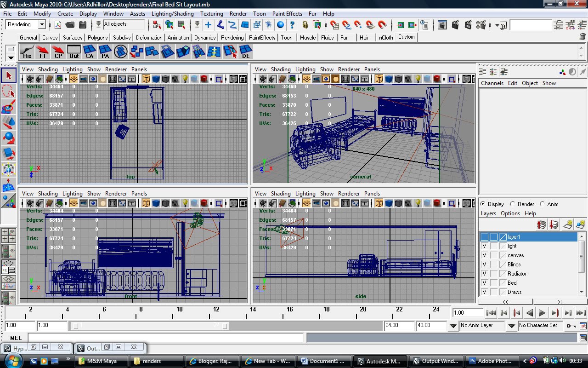Create new empty layer icon
588x368 pixels.
point(568,224)
